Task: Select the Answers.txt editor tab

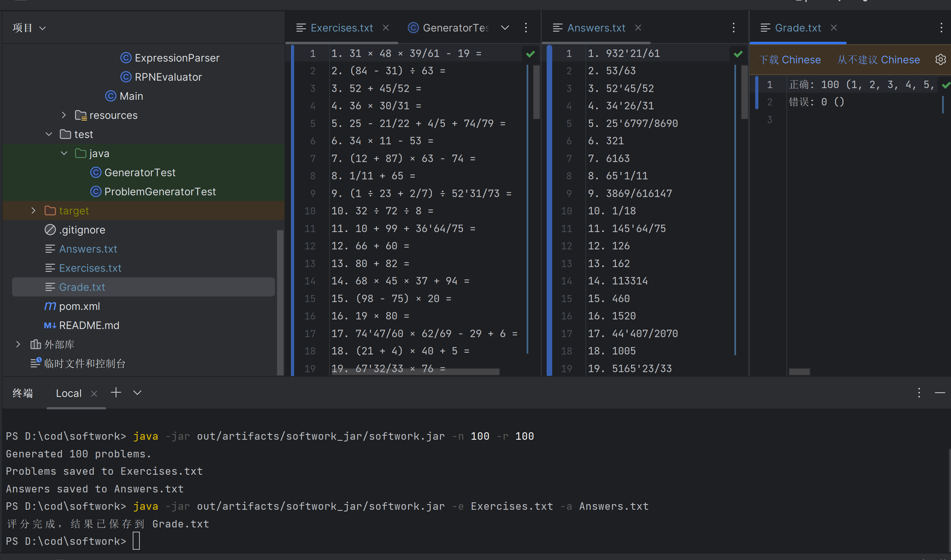Action: pos(596,28)
